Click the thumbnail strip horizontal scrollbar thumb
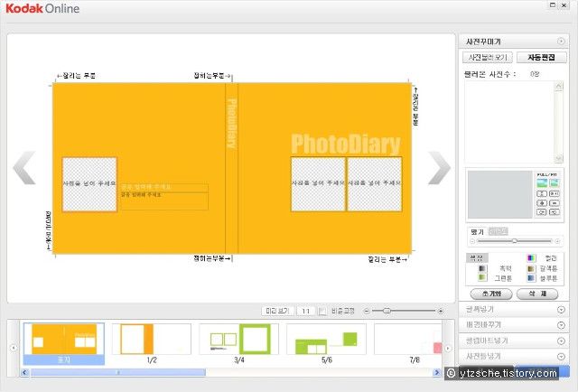 coord(118,372)
